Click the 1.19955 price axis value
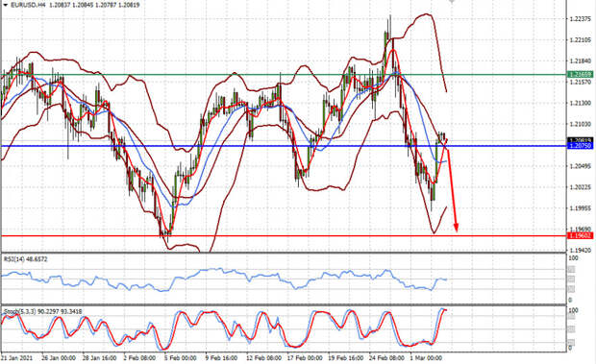The image size is (596, 364). [x=581, y=207]
